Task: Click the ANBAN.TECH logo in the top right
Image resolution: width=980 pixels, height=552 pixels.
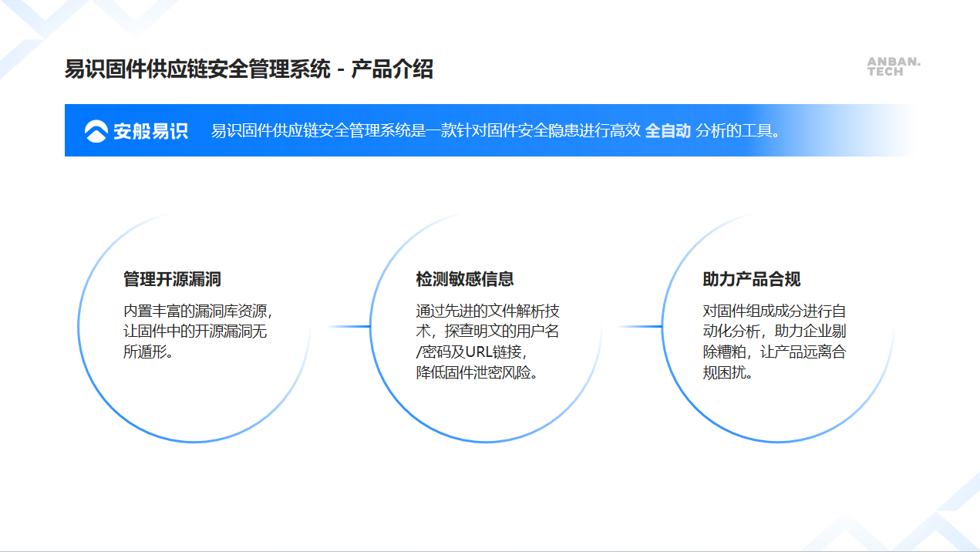Action: (894, 66)
